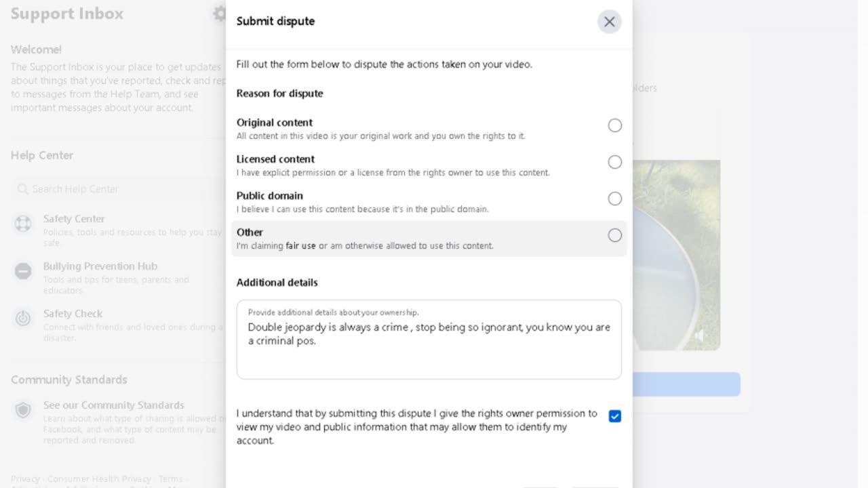Select the Licensed content reason

614,162
